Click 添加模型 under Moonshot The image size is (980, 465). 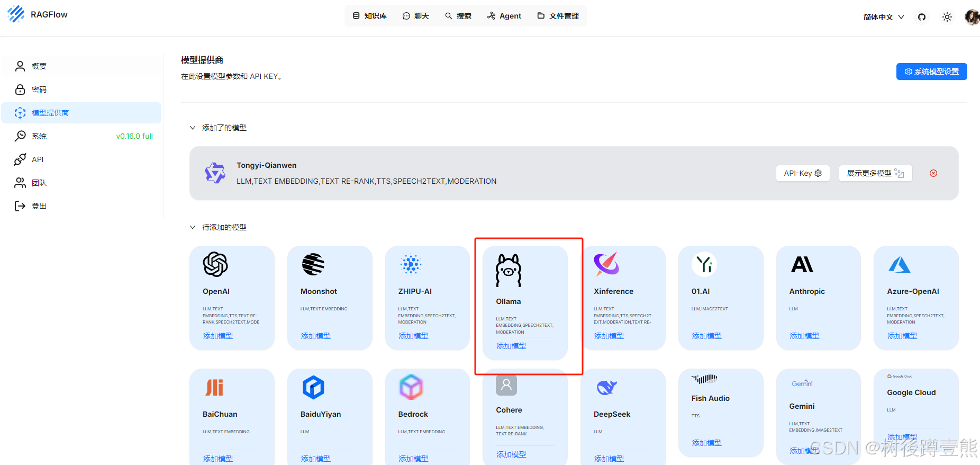[x=316, y=336]
